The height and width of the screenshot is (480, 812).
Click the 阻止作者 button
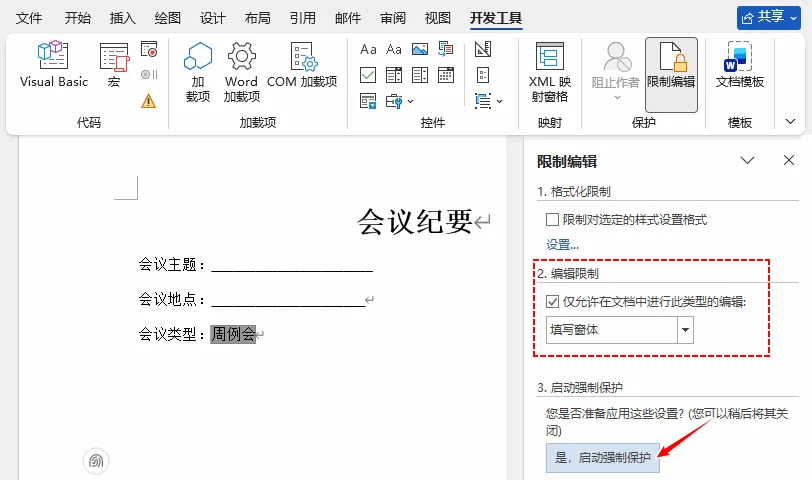tap(616, 71)
